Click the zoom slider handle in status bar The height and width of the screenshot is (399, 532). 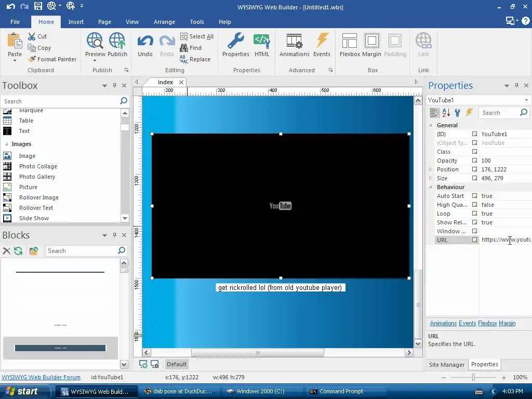click(473, 377)
